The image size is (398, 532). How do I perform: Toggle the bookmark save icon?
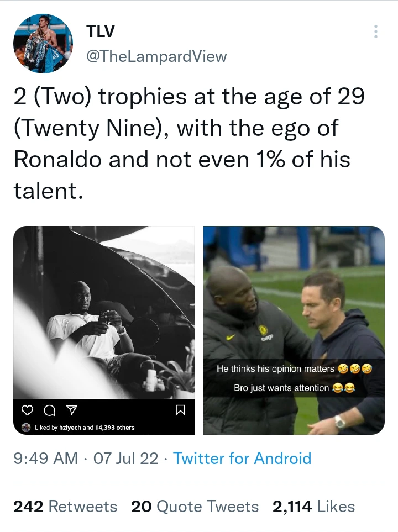pyautogui.click(x=180, y=410)
